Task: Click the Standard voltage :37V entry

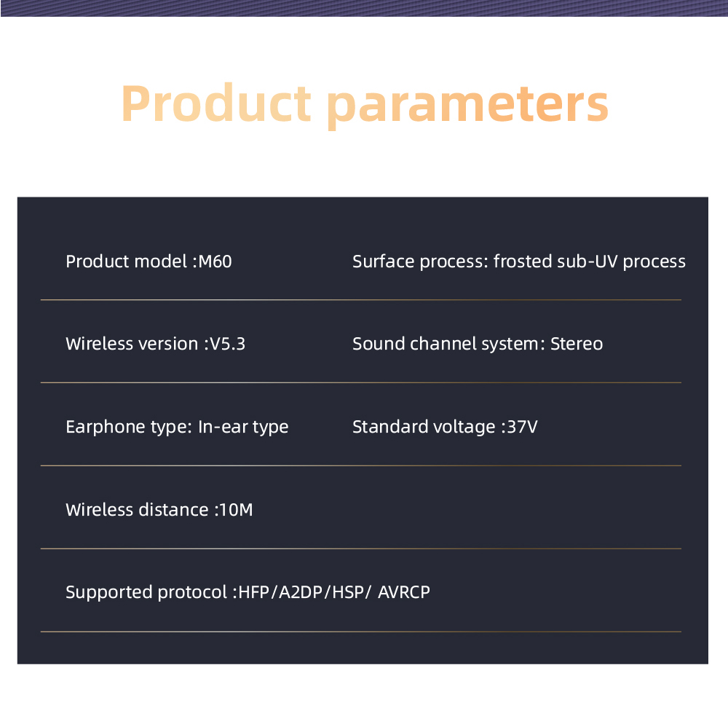Action: (x=445, y=427)
